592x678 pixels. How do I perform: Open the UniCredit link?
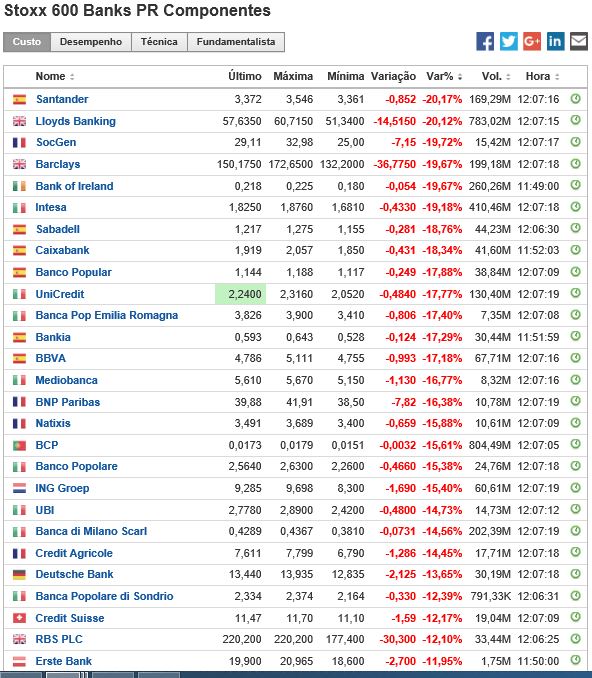coord(60,294)
